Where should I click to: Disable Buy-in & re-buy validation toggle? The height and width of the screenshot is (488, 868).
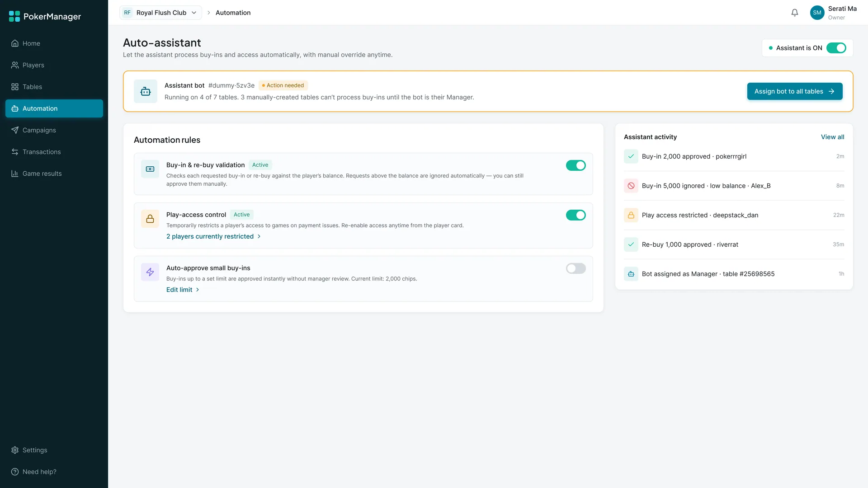pyautogui.click(x=576, y=165)
